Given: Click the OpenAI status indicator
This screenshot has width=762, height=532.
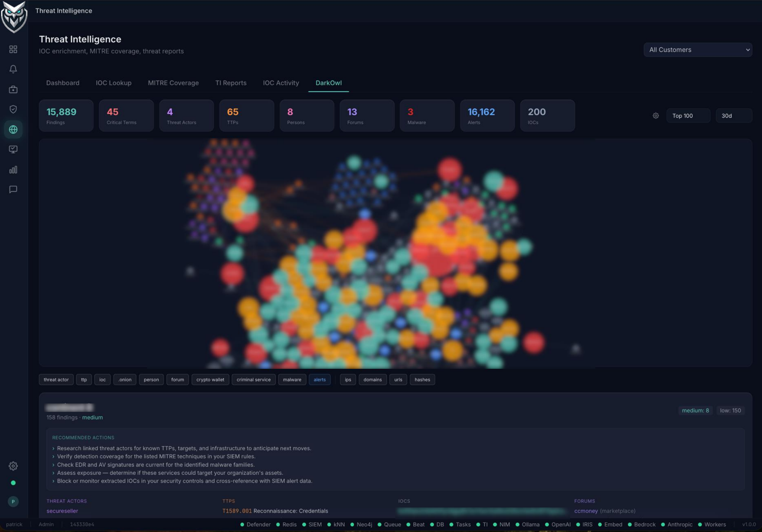Looking at the screenshot, I should coord(557,525).
